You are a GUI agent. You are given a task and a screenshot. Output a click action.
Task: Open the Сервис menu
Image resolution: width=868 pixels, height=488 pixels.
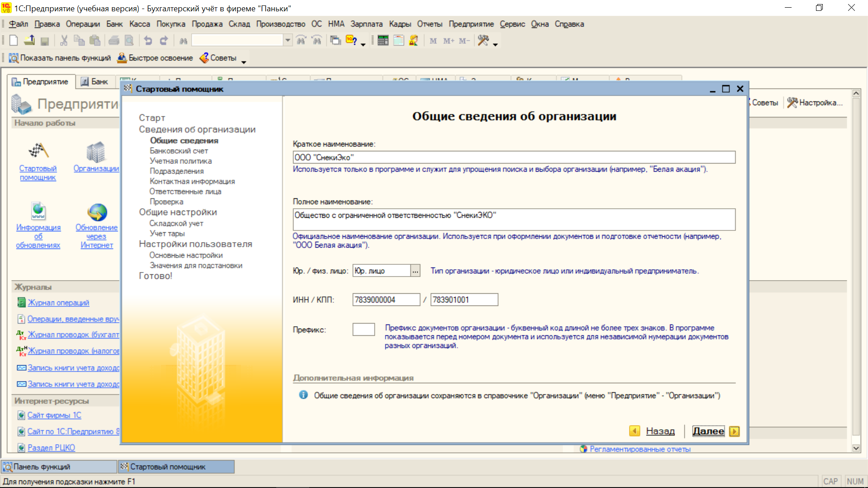[512, 24]
